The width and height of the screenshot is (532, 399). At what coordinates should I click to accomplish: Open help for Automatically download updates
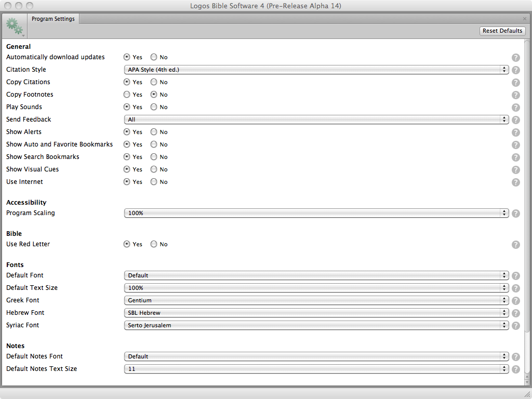pos(516,58)
